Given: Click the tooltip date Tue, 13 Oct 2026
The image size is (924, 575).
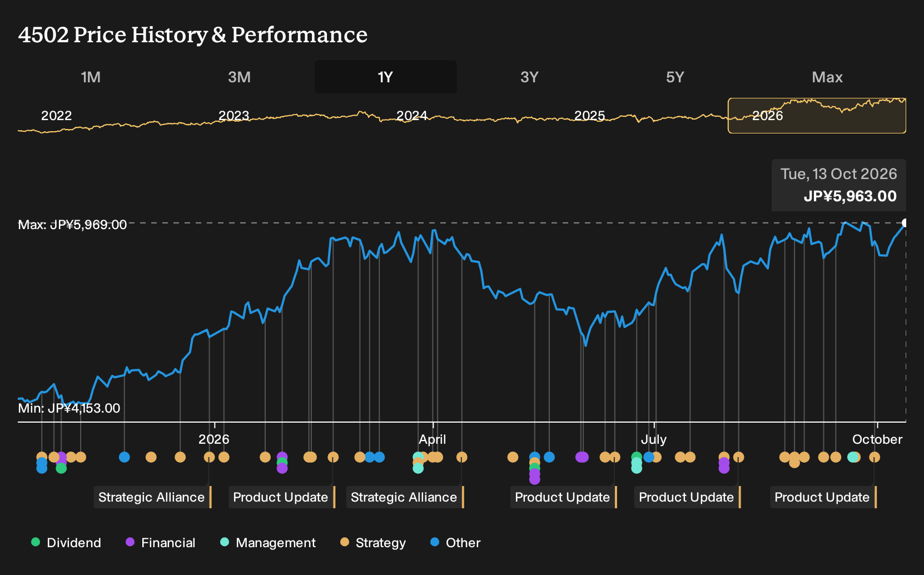Looking at the screenshot, I should click(x=838, y=174).
